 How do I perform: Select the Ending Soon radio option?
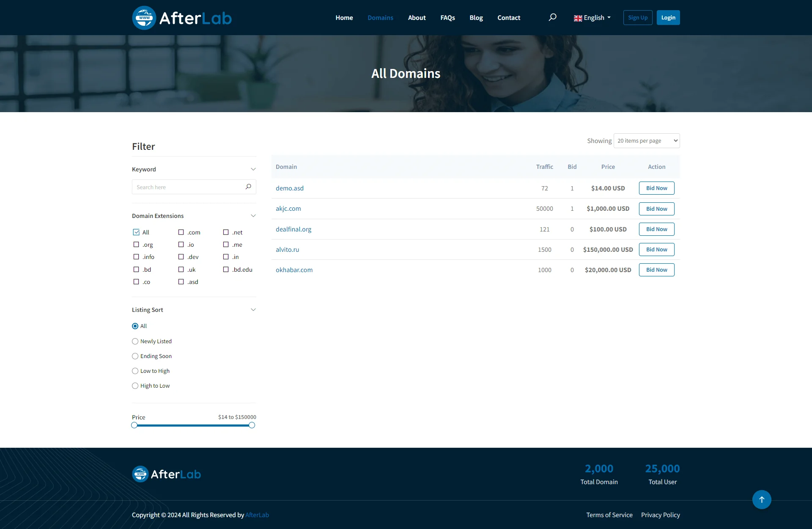(x=135, y=356)
